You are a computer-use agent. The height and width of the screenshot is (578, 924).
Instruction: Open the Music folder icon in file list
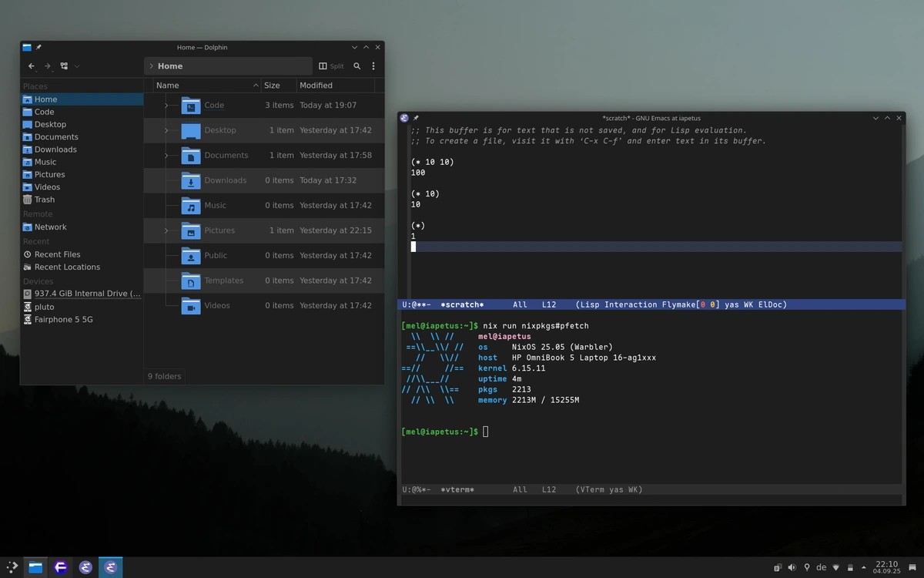pyautogui.click(x=191, y=206)
